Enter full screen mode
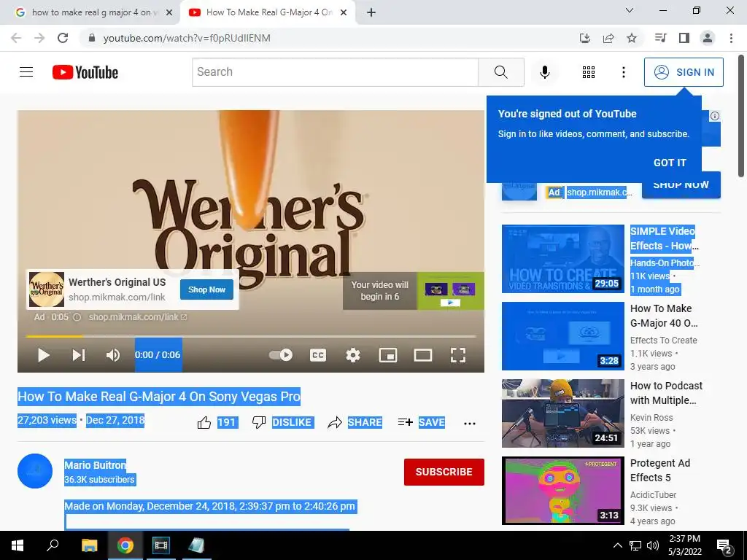747x560 pixels. tap(458, 355)
